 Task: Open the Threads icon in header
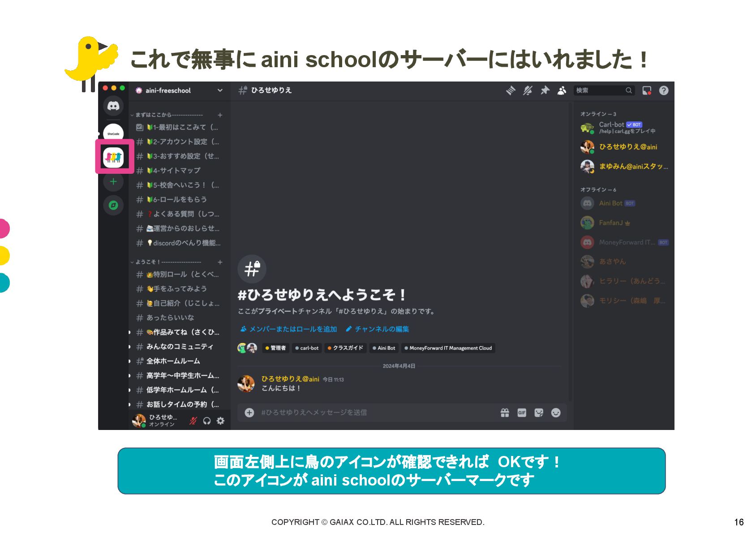tap(511, 90)
